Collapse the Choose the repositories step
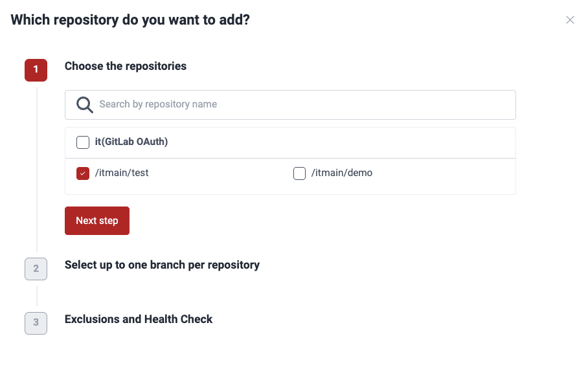The width and height of the screenshot is (588, 380). click(x=126, y=66)
